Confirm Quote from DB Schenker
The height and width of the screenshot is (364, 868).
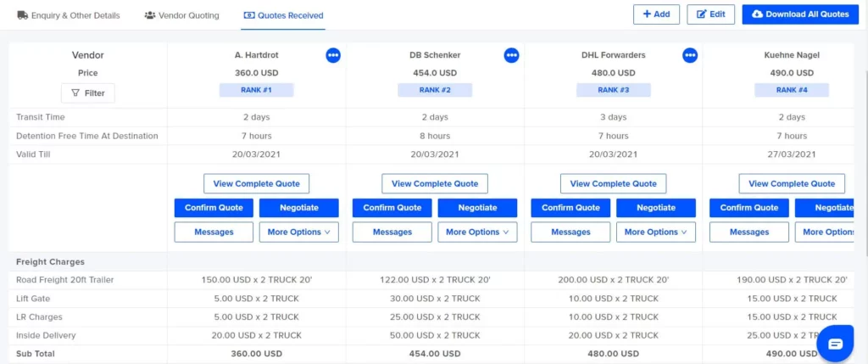tap(392, 208)
